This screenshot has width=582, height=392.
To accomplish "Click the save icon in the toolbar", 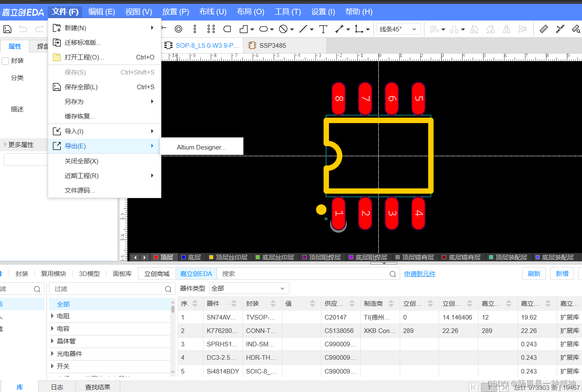I will click(8, 29).
